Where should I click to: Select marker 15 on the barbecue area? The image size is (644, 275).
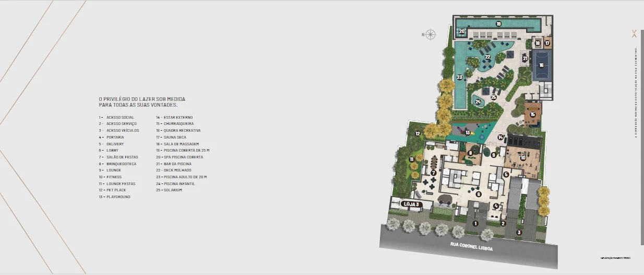point(532,114)
